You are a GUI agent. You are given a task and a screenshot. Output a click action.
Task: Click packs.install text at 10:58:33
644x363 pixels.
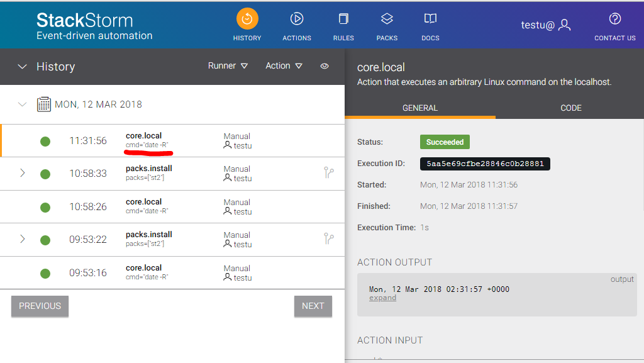148,169
